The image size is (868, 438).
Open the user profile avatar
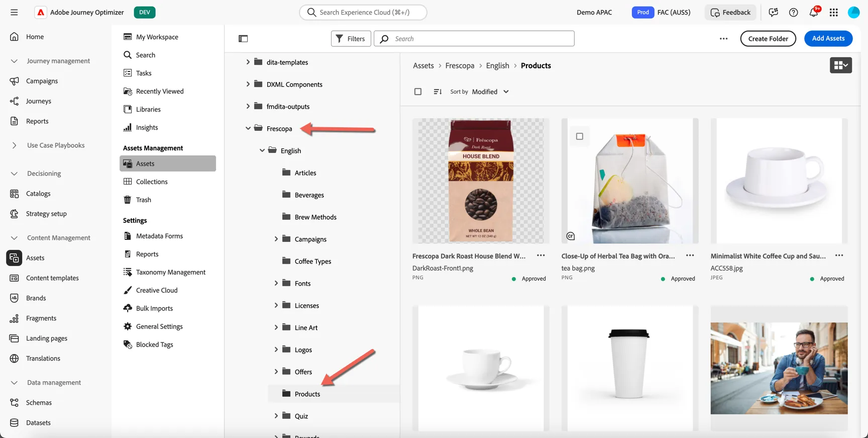point(854,12)
